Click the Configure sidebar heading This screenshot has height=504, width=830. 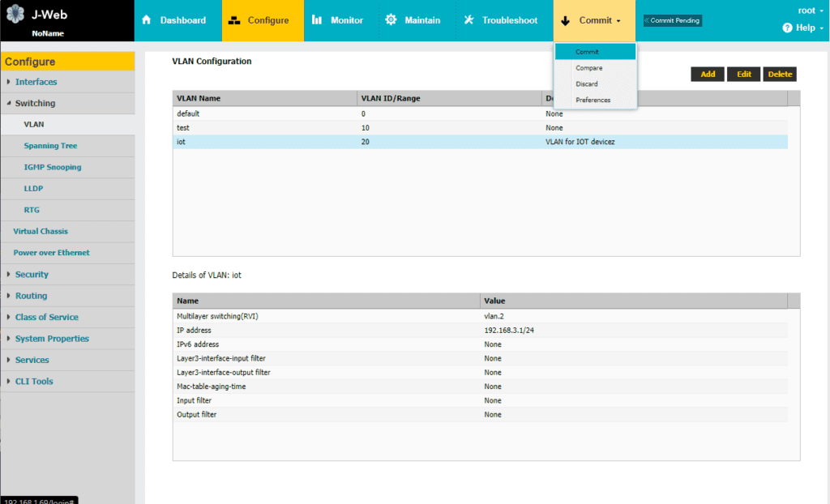[68, 62]
